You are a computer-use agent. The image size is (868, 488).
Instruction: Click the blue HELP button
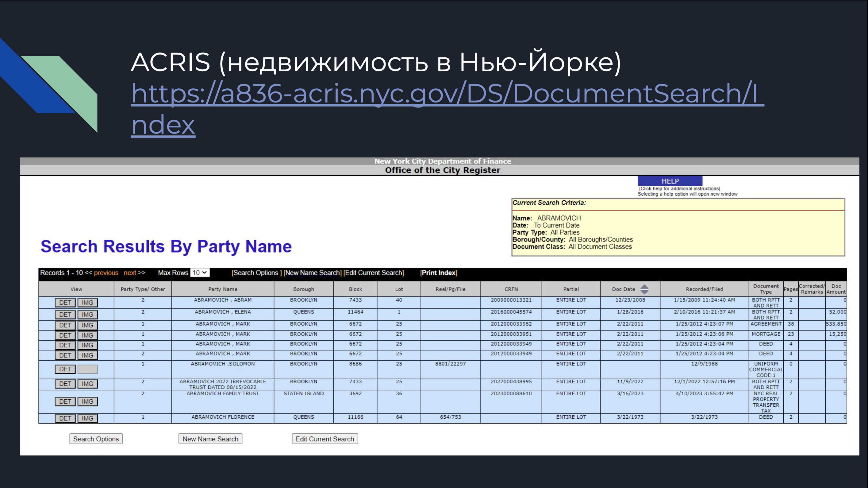pos(670,181)
